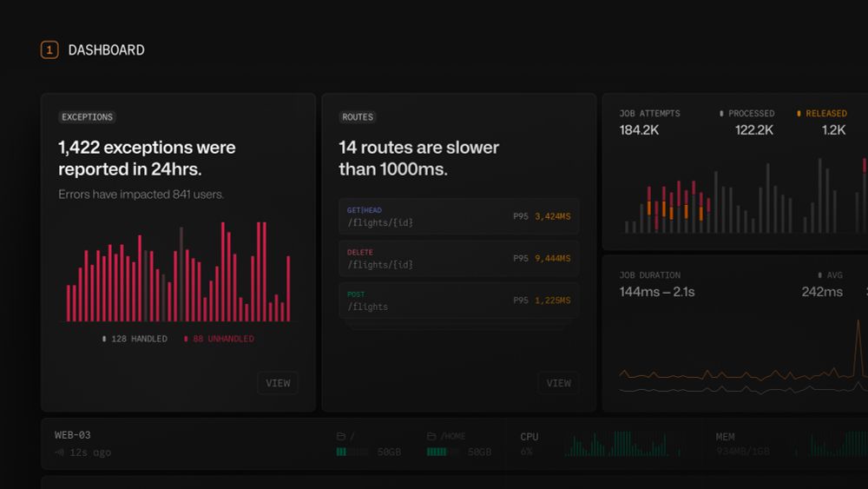
Task: Click the PROCESSED legend label
Action: point(746,114)
